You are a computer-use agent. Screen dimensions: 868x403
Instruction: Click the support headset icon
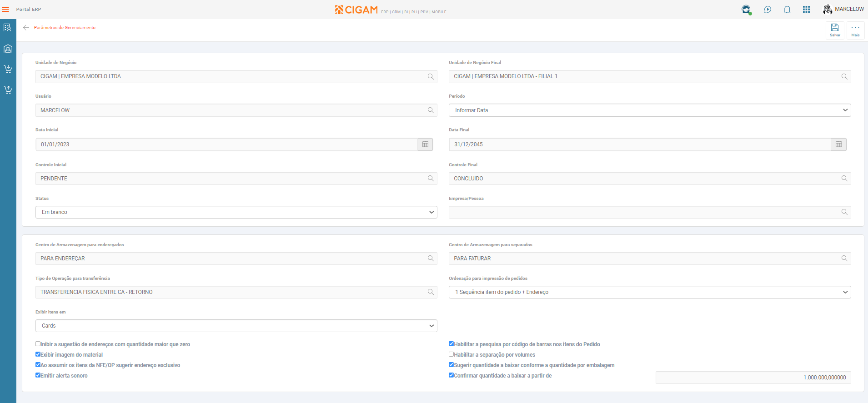pos(746,10)
